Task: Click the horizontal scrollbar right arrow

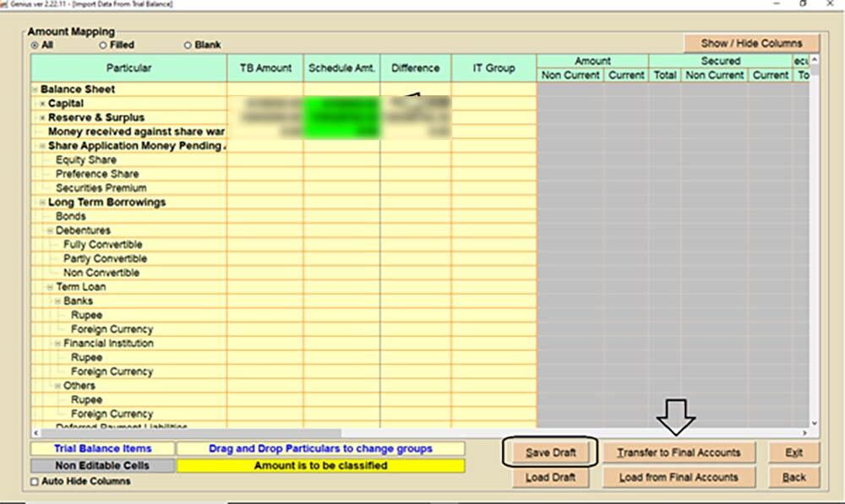Action: 804,433
